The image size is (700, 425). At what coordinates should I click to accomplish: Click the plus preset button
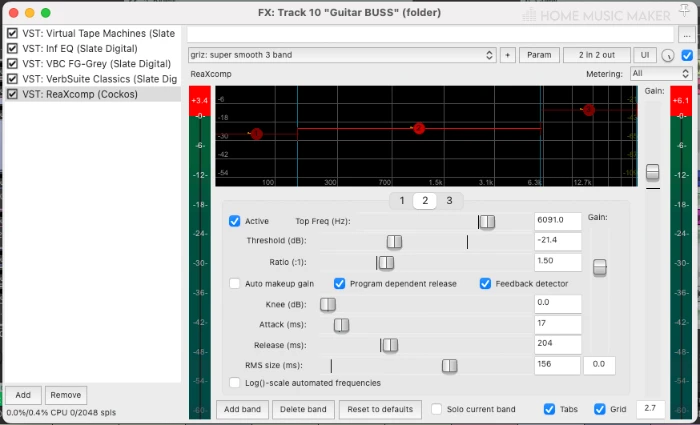[507, 55]
